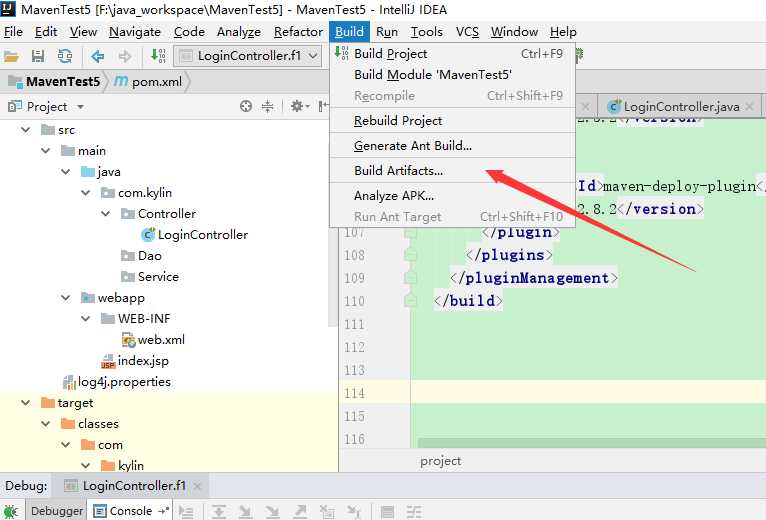
Task: Select web.xml in project tree
Action: coord(153,340)
